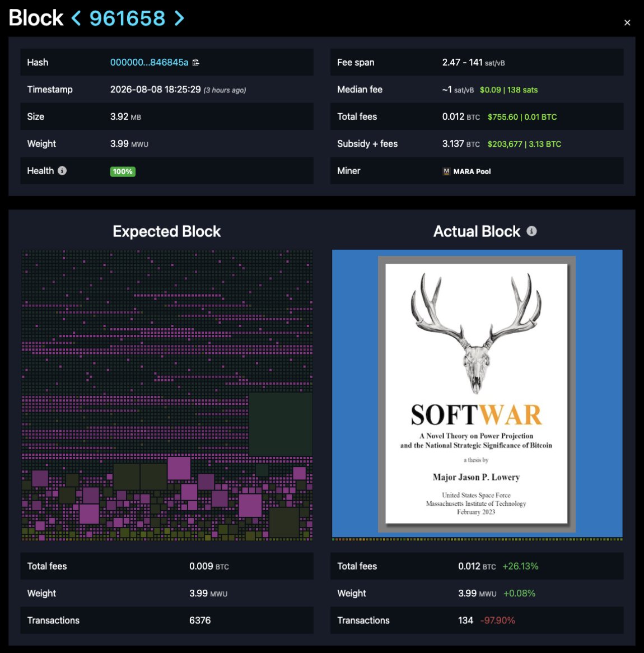644x653 pixels.
Task: Click the MARA Pool logo icon
Action: [446, 171]
